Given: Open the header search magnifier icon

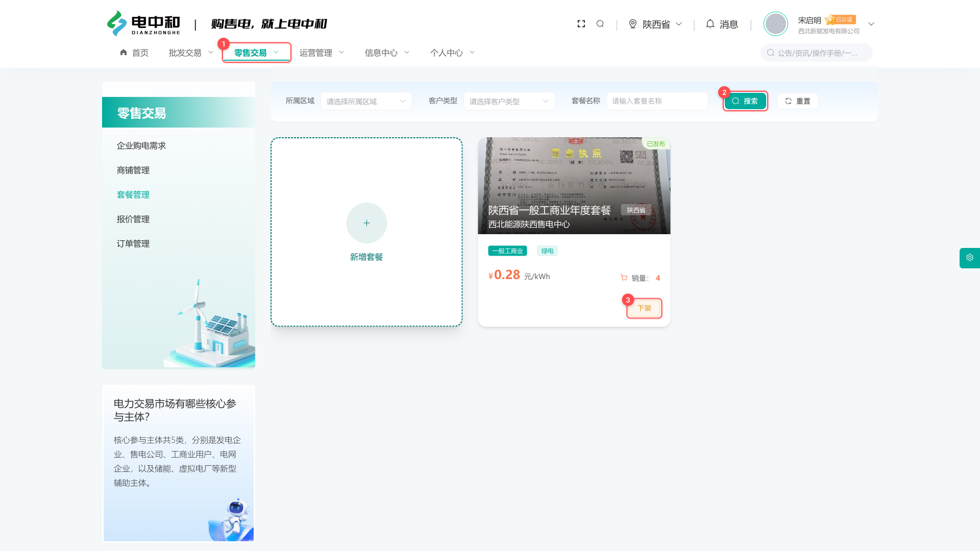Looking at the screenshot, I should 600,24.
